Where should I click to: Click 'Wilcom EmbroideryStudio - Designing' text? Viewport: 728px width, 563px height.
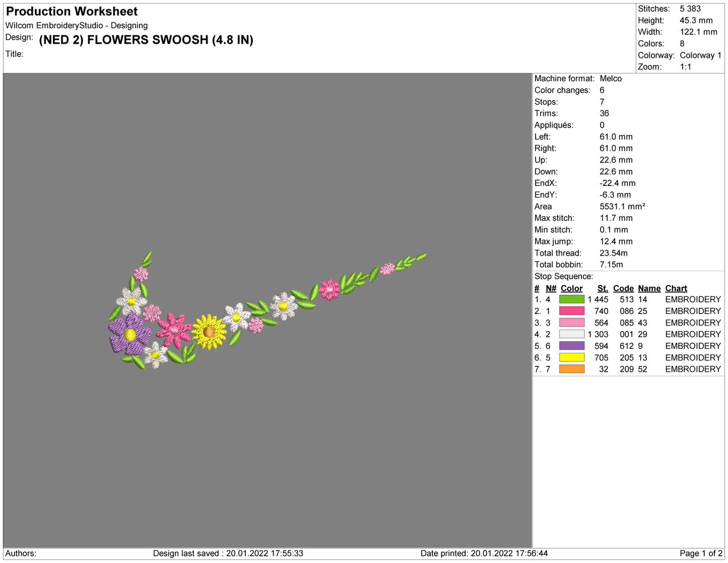point(77,25)
